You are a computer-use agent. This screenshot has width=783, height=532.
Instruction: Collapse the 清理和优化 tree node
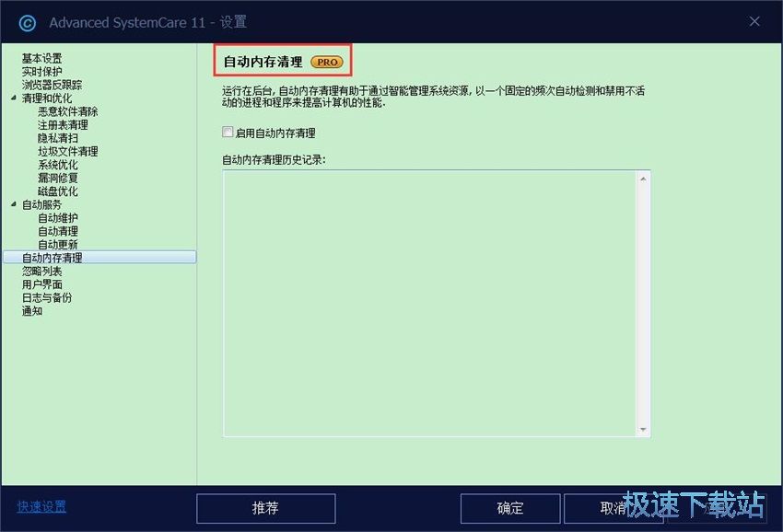click(x=14, y=98)
